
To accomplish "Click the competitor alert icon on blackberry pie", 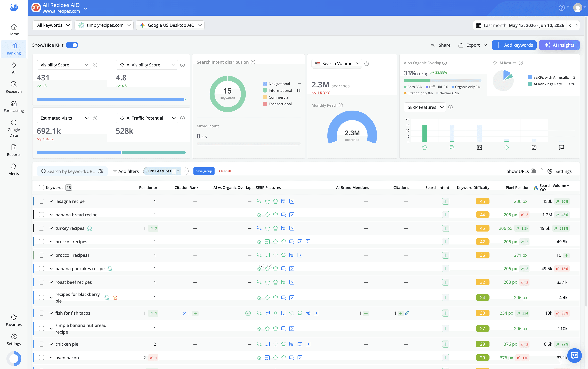I will (x=115, y=298).
